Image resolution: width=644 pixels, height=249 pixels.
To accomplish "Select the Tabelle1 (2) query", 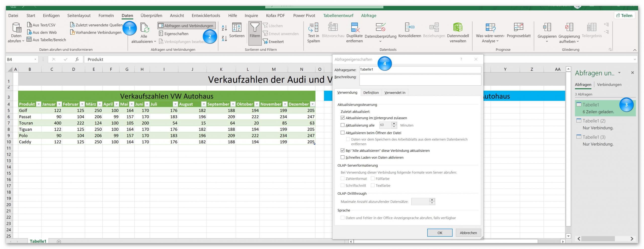I will click(605, 124).
